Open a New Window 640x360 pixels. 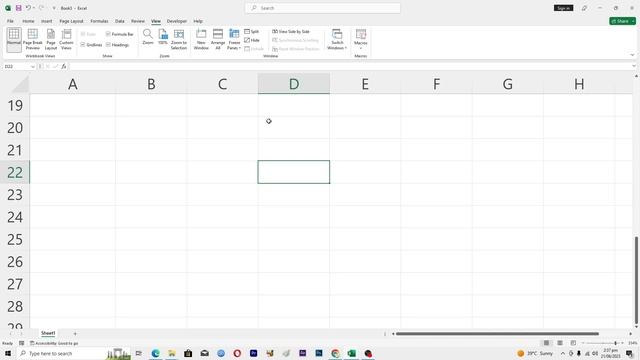pos(201,40)
